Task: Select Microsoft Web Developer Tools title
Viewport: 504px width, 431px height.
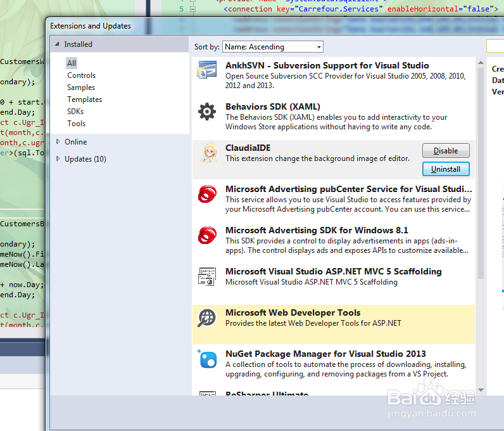Action: tap(293, 312)
